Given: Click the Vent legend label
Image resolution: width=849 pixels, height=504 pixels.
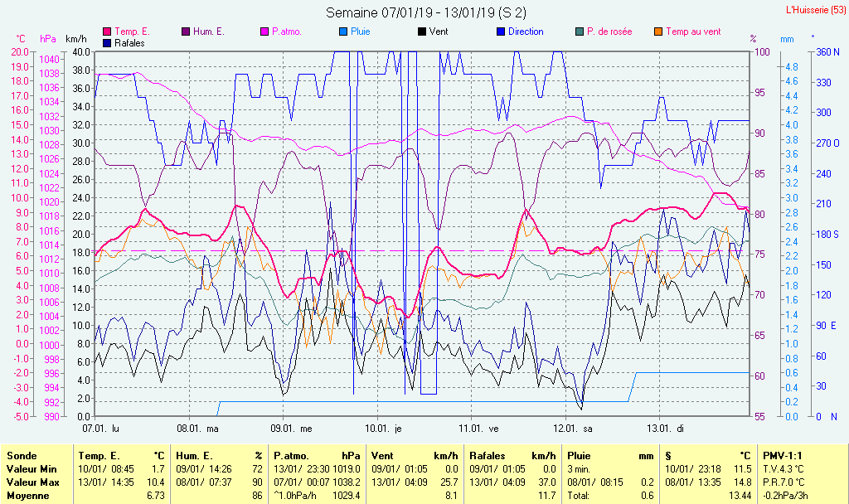Looking at the screenshot, I should tap(439, 31).
